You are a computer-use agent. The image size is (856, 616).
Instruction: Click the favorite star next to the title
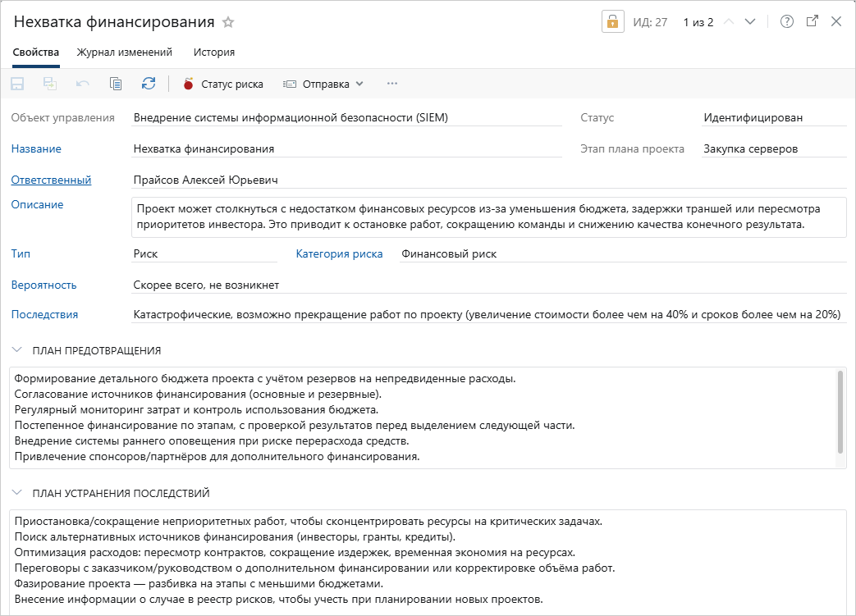coord(228,22)
